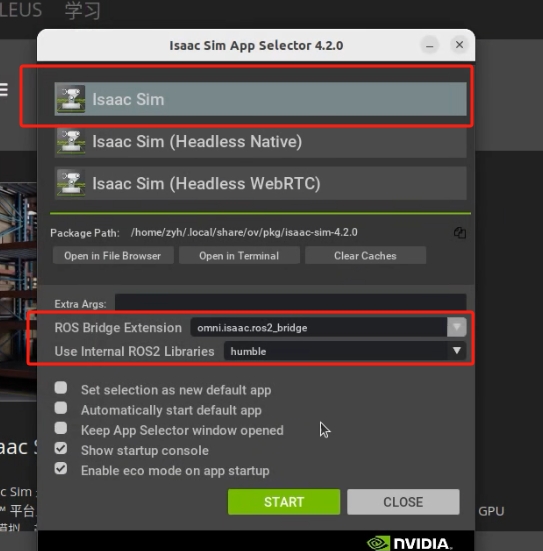Click the Isaac Sim app icon

coord(70,99)
